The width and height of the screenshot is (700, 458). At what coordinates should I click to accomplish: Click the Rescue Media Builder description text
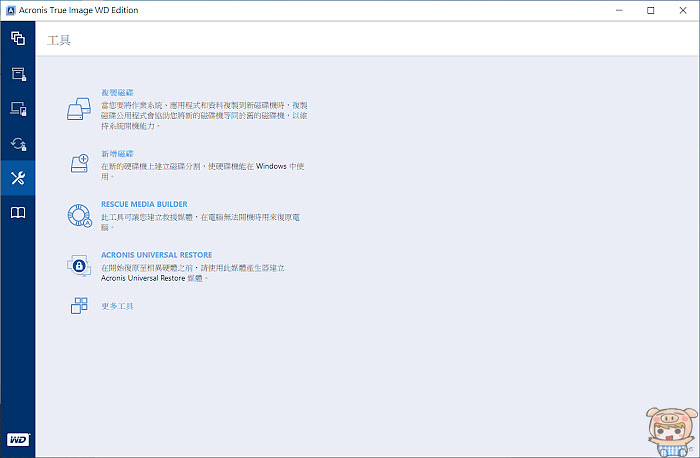pos(200,222)
